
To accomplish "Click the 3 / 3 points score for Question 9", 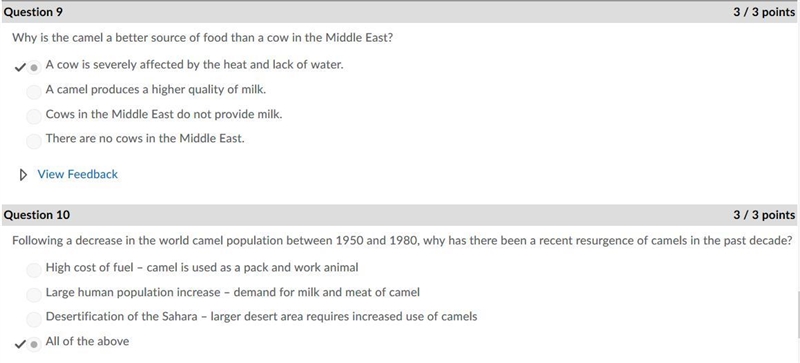I will coord(764,12).
